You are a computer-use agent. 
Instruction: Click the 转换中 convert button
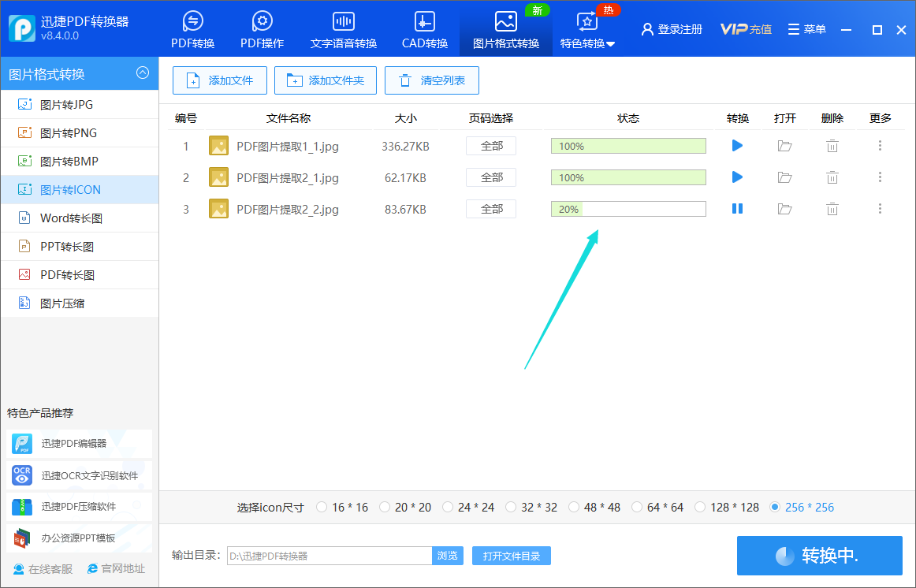[x=820, y=556]
